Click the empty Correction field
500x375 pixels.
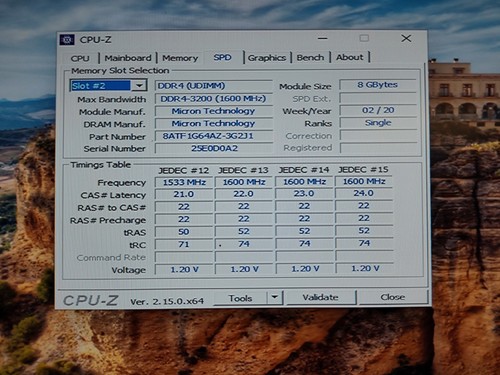378,135
